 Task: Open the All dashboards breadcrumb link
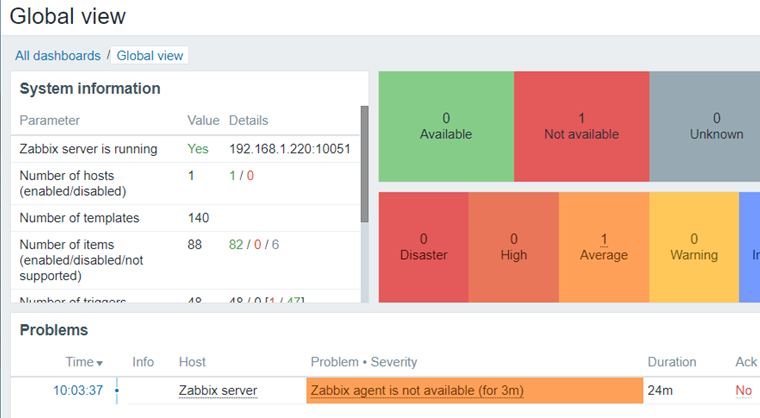(x=58, y=56)
